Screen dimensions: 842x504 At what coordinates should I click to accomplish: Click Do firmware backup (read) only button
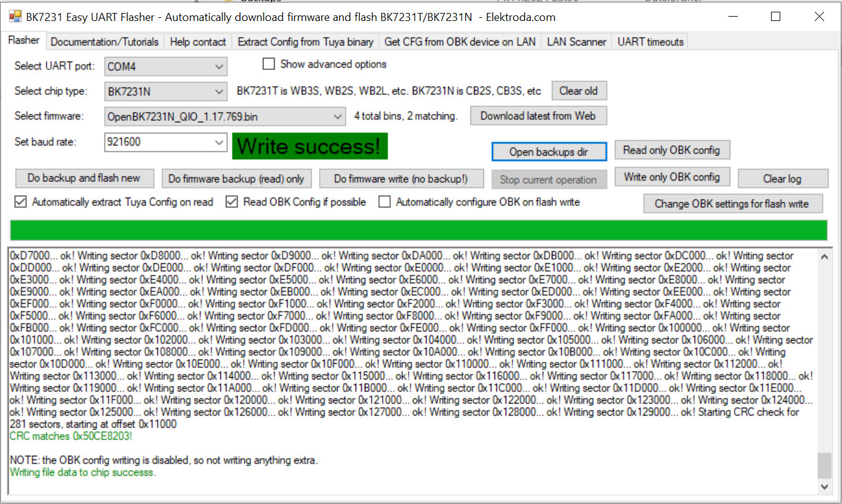click(x=236, y=179)
